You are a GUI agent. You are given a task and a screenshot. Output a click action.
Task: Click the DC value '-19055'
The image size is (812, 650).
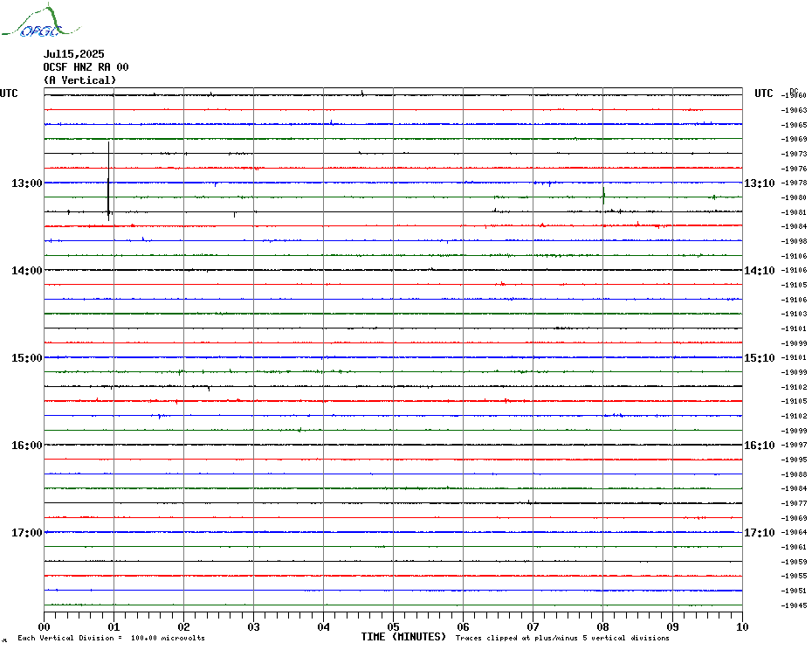[794, 576]
